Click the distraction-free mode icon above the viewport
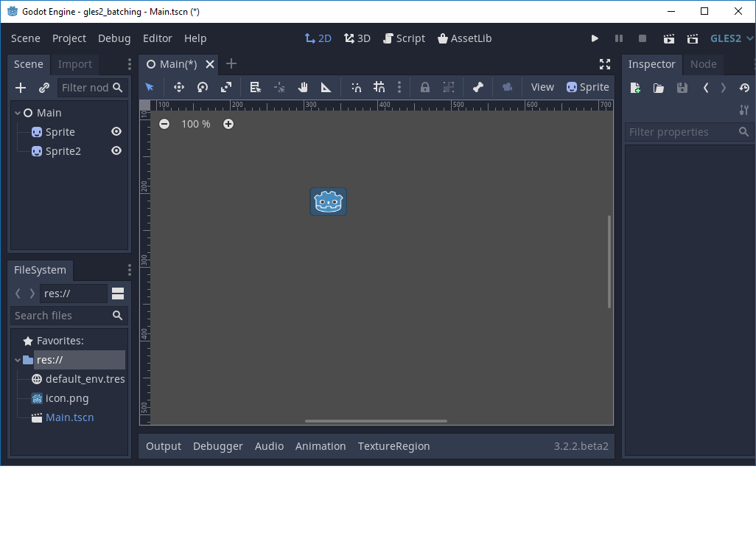The width and height of the screenshot is (756, 559). pos(604,64)
